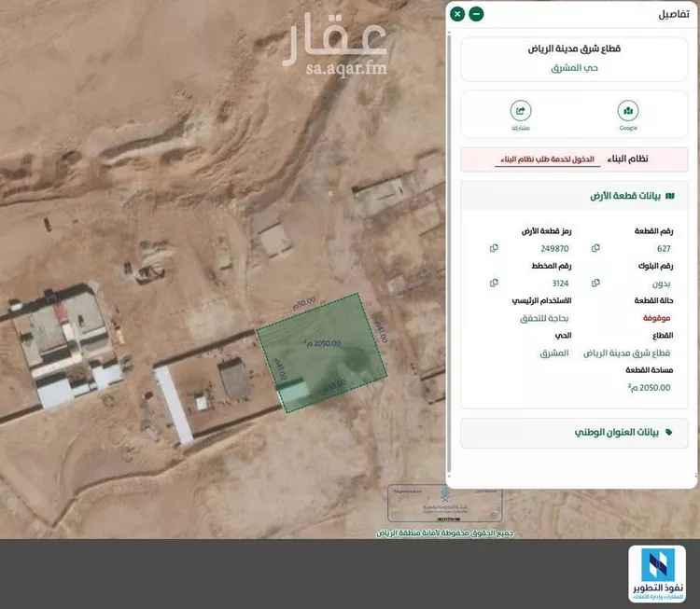Minimize the تفاصيل details panel
This screenshot has width=700, height=609.
point(476,14)
